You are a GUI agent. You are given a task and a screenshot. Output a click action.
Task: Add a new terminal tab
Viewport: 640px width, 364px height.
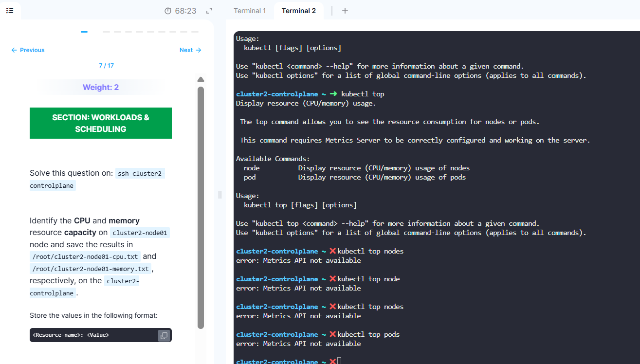345,10
